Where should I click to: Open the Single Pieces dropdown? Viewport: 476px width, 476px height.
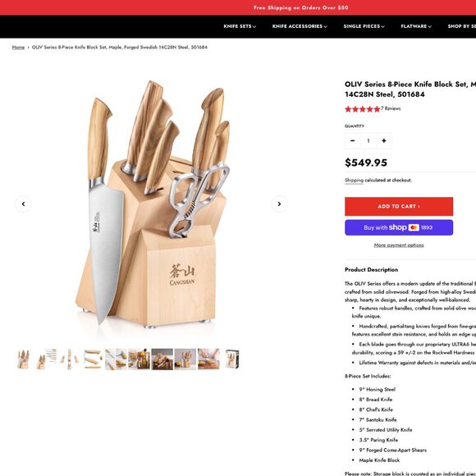pos(364,26)
